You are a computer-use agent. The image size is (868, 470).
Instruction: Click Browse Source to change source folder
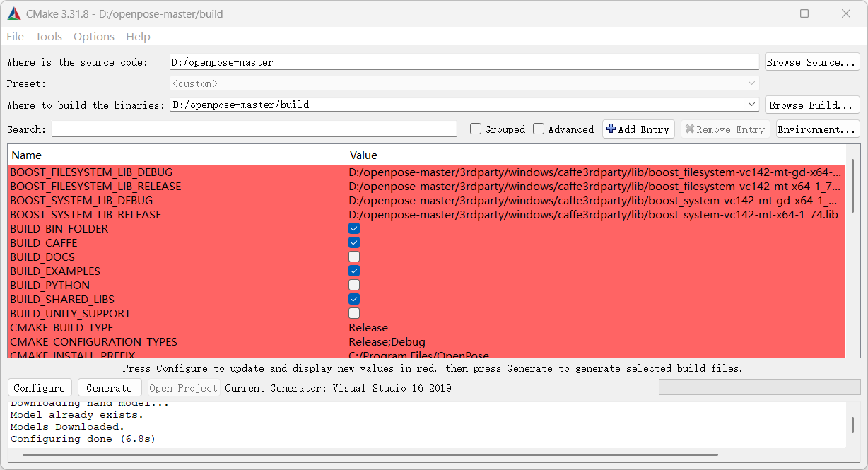pos(811,61)
